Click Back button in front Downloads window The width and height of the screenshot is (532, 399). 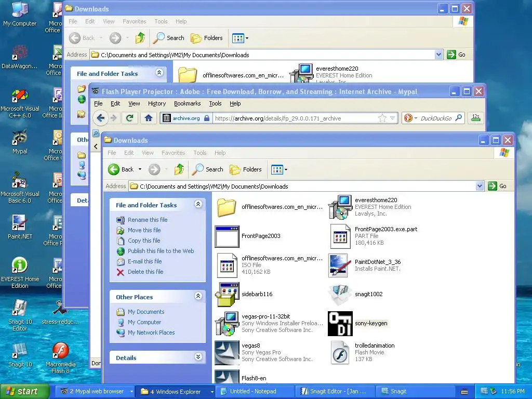click(x=121, y=169)
